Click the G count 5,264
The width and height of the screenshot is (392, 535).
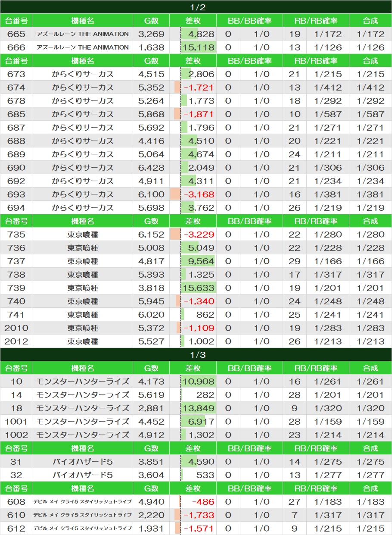151,101
